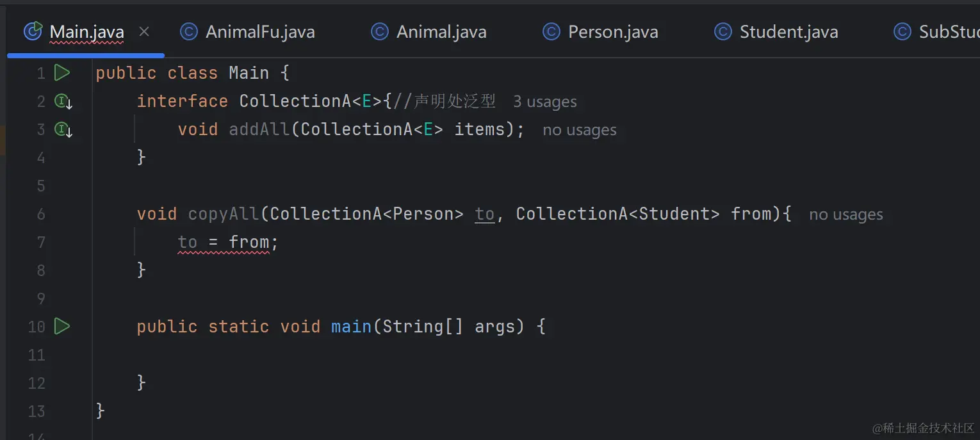Place the cursor on empty line 11

point(320,355)
